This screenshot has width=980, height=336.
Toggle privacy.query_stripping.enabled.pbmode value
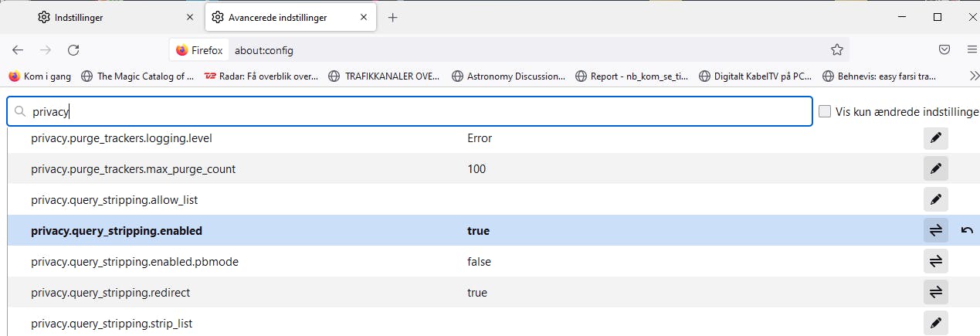click(x=936, y=261)
